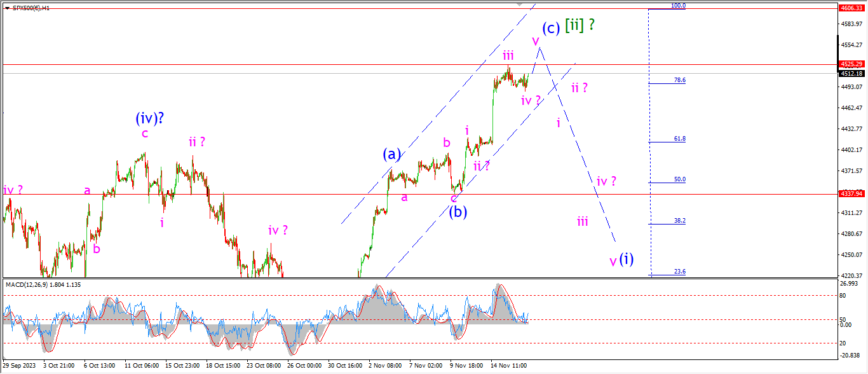Click the chart shift triangle marker
Image resolution: width=868 pixels, height=374 pixels.
point(521,4)
